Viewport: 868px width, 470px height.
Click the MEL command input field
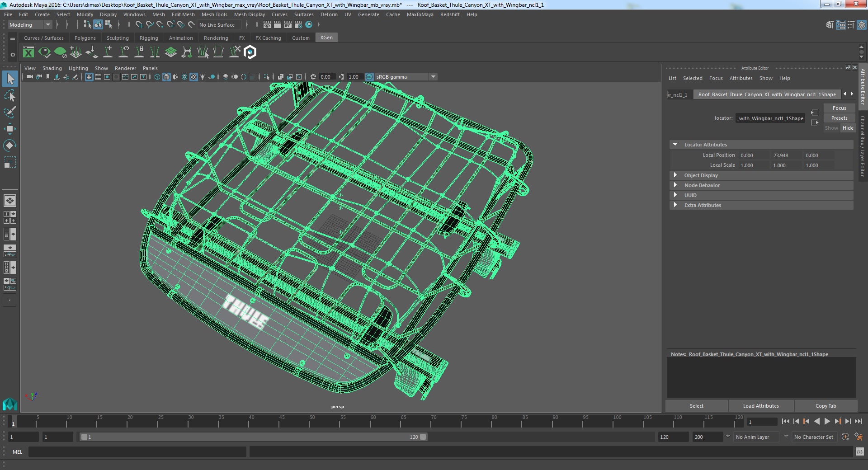coord(137,451)
